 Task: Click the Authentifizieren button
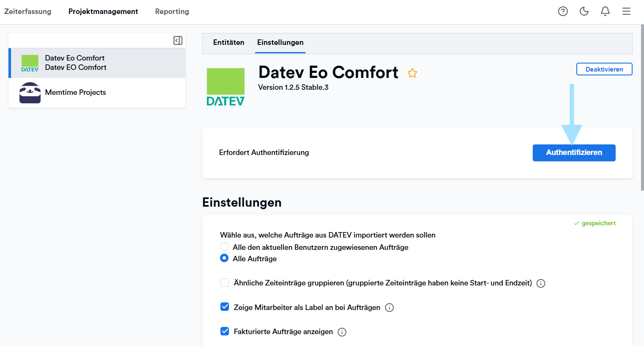574,152
